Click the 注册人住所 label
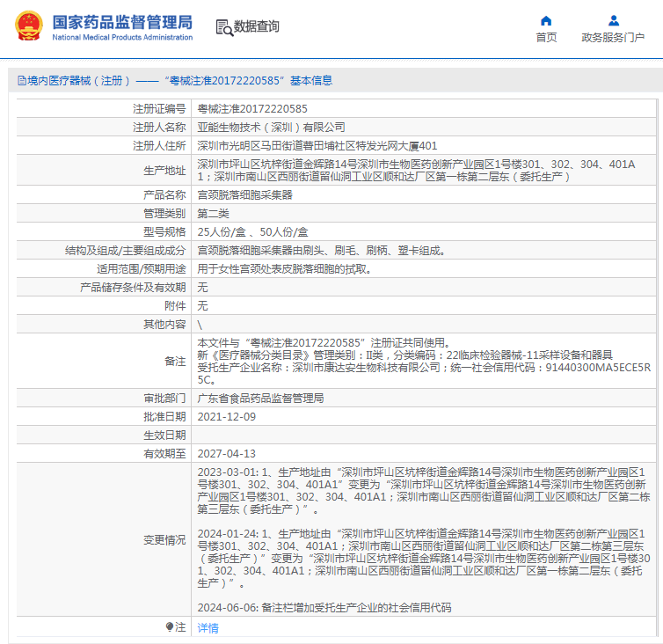This screenshot has height=644, width=663. point(159,146)
